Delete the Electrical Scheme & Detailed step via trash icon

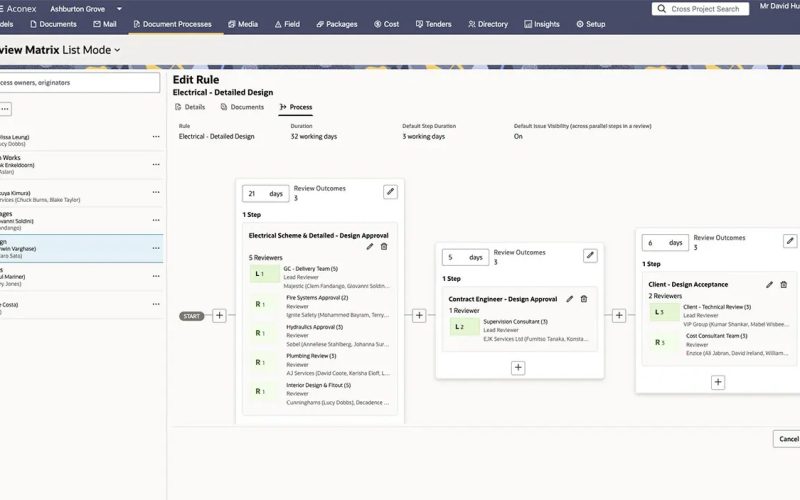(x=384, y=246)
